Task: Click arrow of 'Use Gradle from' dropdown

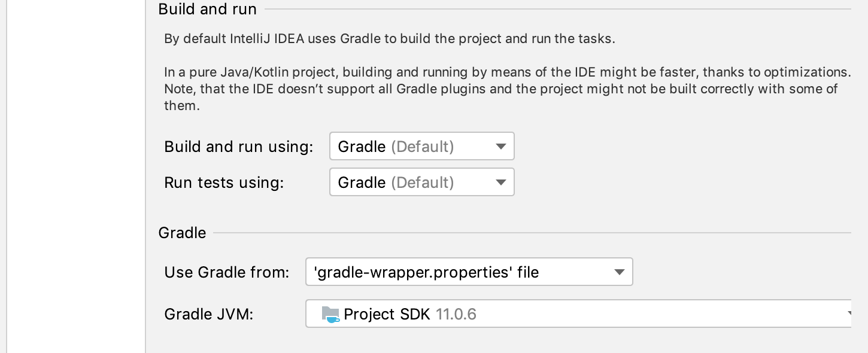Action: pyautogui.click(x=620, y=273)
